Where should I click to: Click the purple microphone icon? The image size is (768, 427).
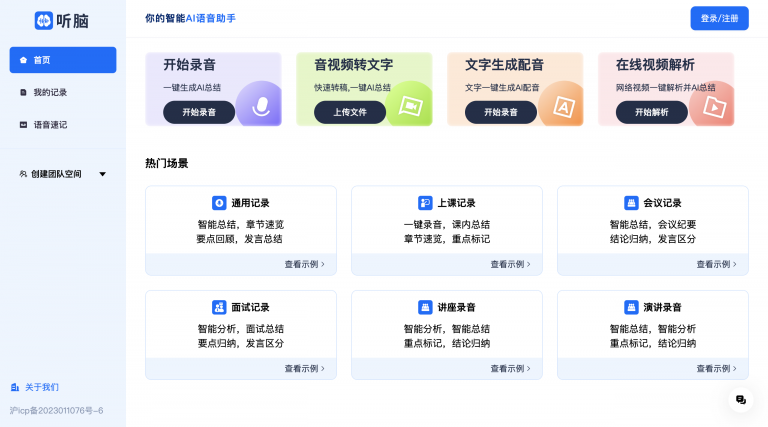(261, 106)
